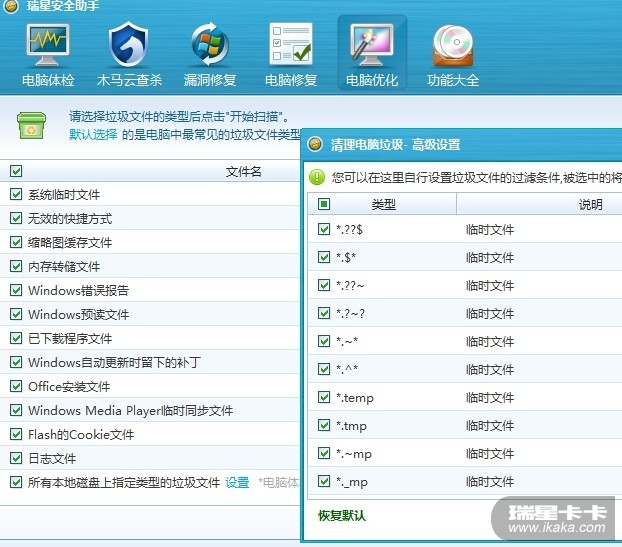The height and width of the screenshot is (547, 622).
Task: Uncheck the *.^* file type checkbox
Action: 324,369
